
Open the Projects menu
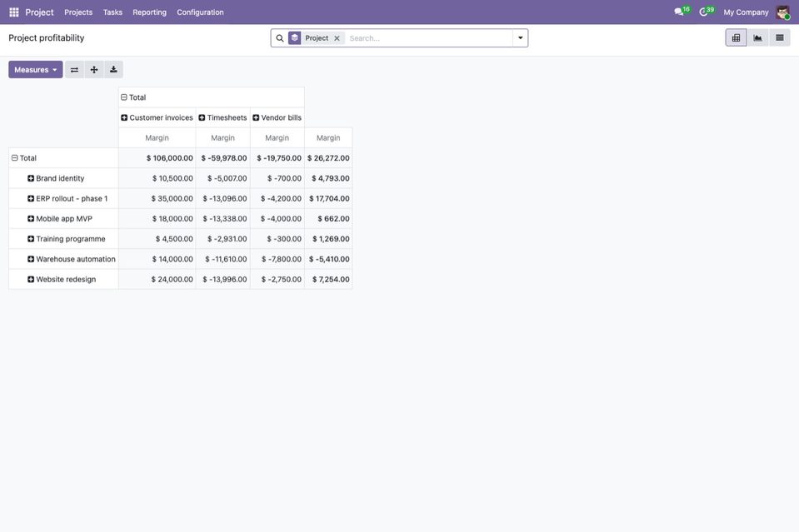(x=78, y=12)
